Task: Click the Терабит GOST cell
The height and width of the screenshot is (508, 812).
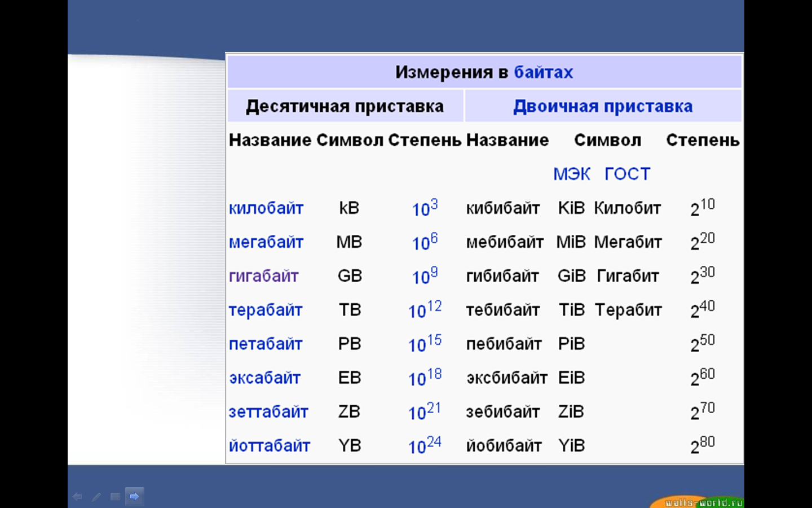Action: point(628,310)
